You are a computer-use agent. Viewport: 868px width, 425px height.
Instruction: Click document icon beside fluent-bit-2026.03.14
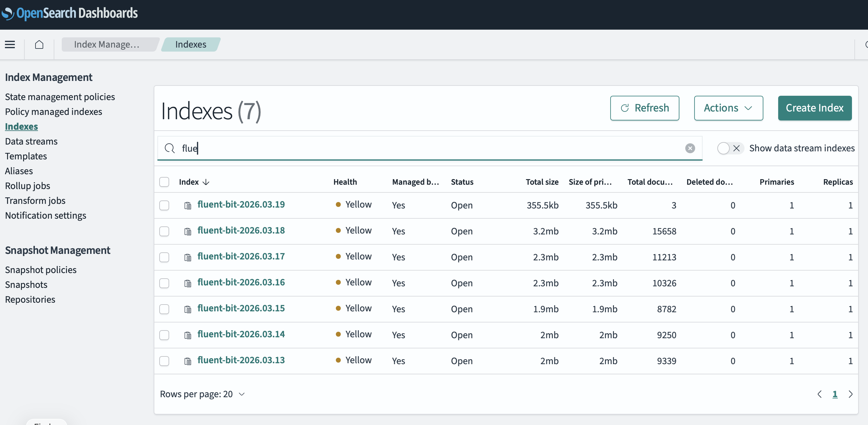pyautogui.click(x=188, y=335)
